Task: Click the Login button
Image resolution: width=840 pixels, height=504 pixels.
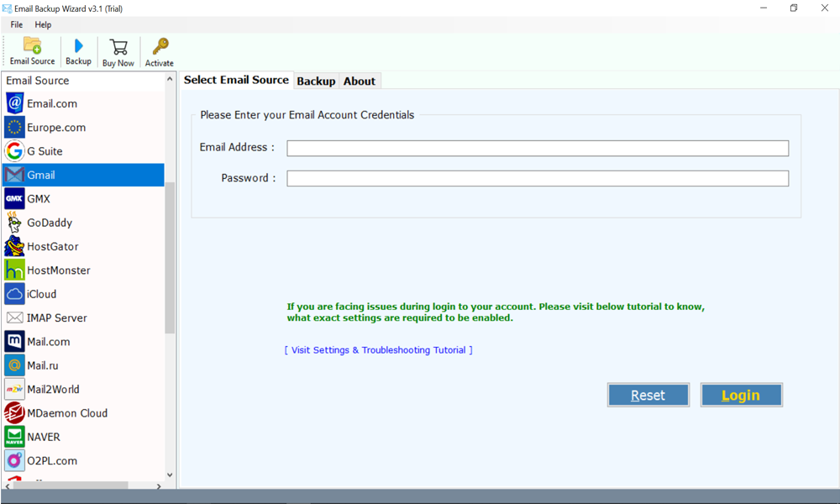Action: 742,396
